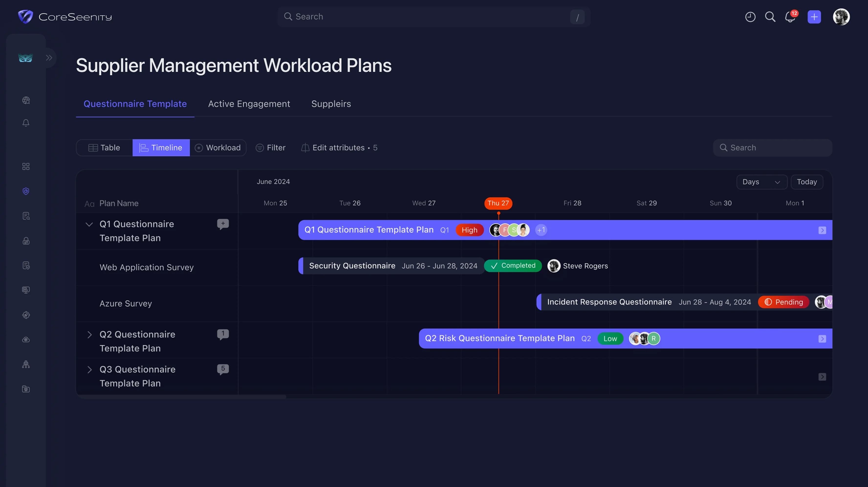Collapse Q1 Questionnaire Template Plan row

[89, 224]
